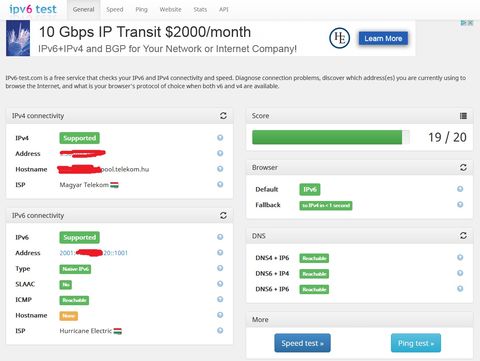Show info for IPv4 Hostname row
The width and height of the screenshot is (480, 361).
[220, 169]
